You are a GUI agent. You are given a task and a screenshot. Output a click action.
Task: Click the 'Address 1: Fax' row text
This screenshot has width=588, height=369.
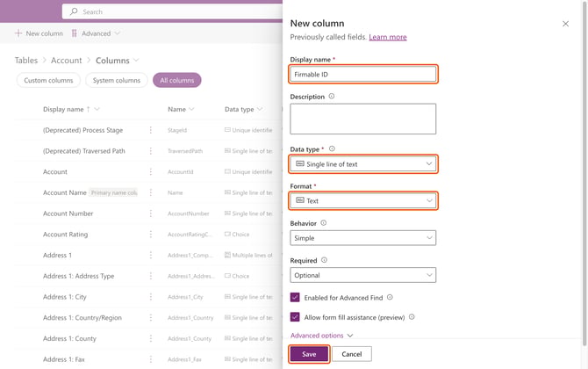[64, 359]
